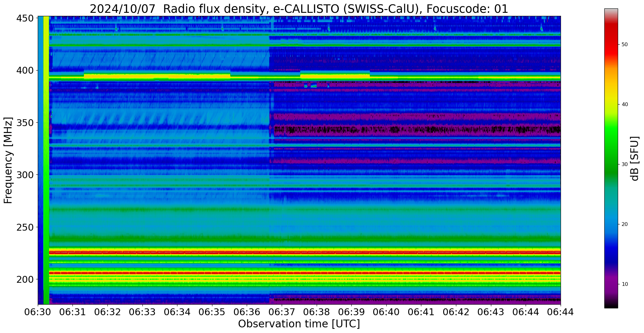Image resolution: width=644 pixels, height=333 pixels.
Task: Click the 300 frequency tick label
Action: (25, 175)
